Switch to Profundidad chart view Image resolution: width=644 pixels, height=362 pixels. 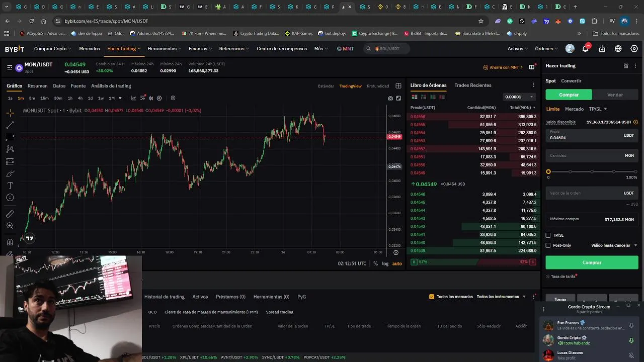378,86
